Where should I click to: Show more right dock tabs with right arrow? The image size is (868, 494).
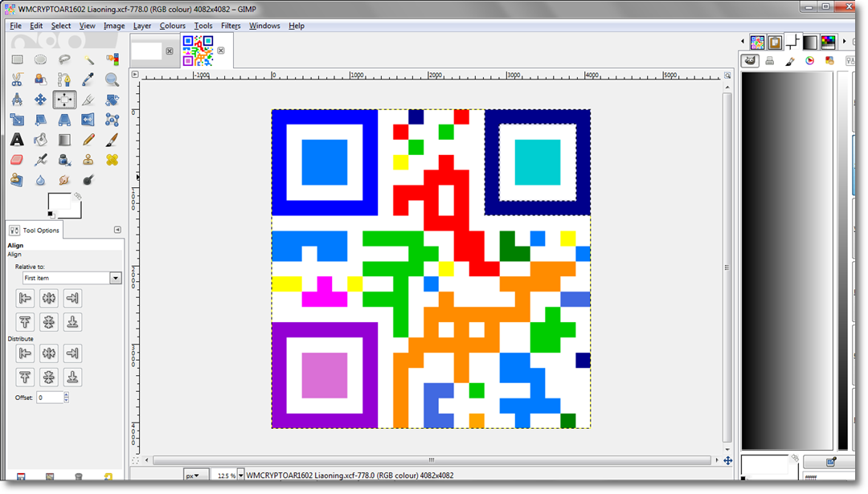click(844, 42)
